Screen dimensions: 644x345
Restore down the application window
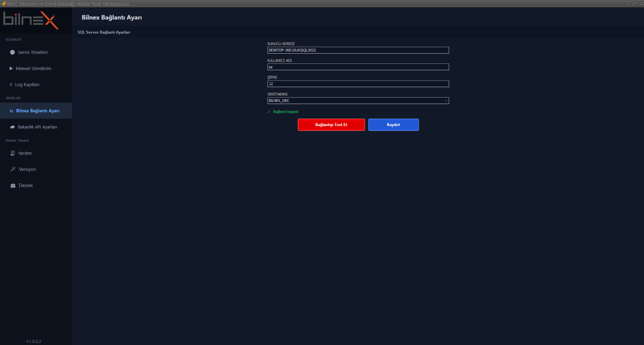(633, 4)
